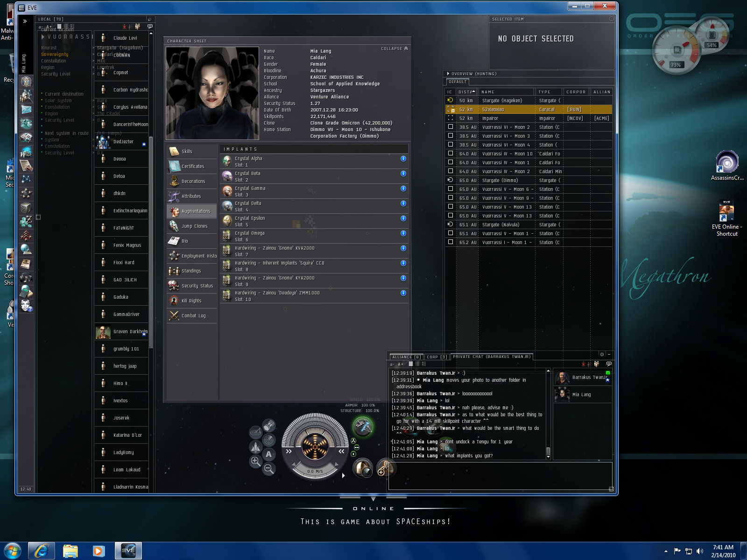Open the star map icon in Neocom

click(x=26, y=180)
